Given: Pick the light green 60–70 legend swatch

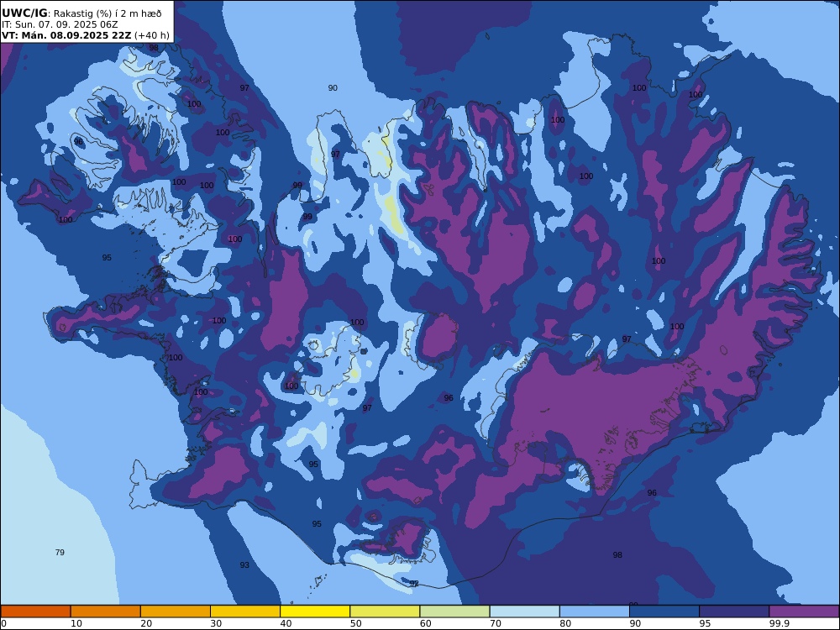Looking at the screenshot, I should [x=454, y=612].
